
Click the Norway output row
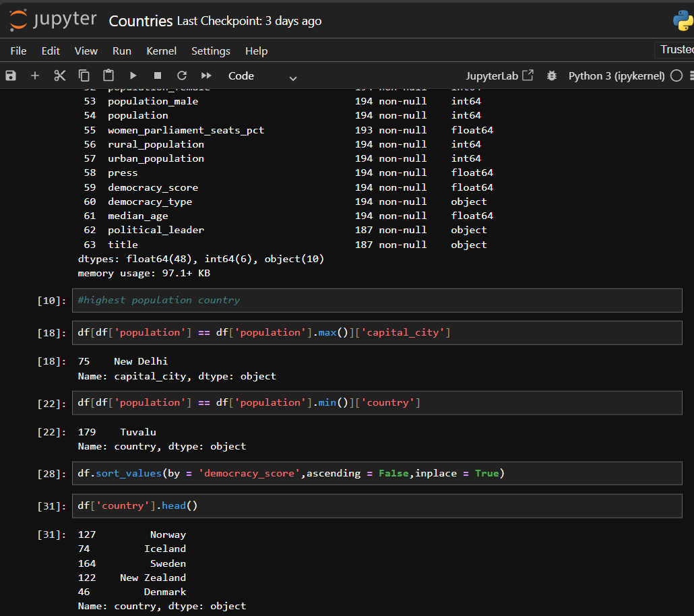(132, 534)
